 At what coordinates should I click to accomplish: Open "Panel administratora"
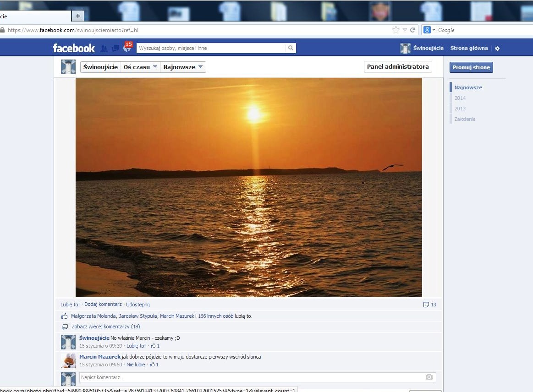pos(398,67)
